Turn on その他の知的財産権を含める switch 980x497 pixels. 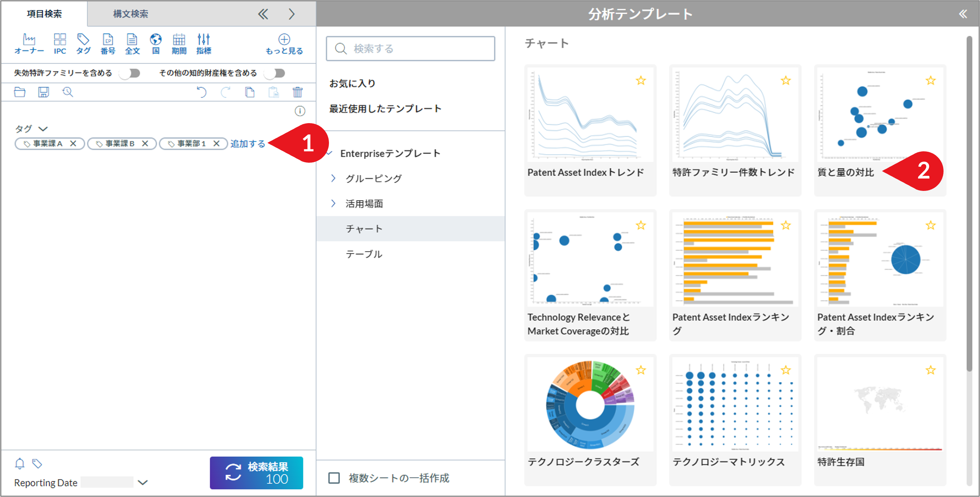click(275, 73)
